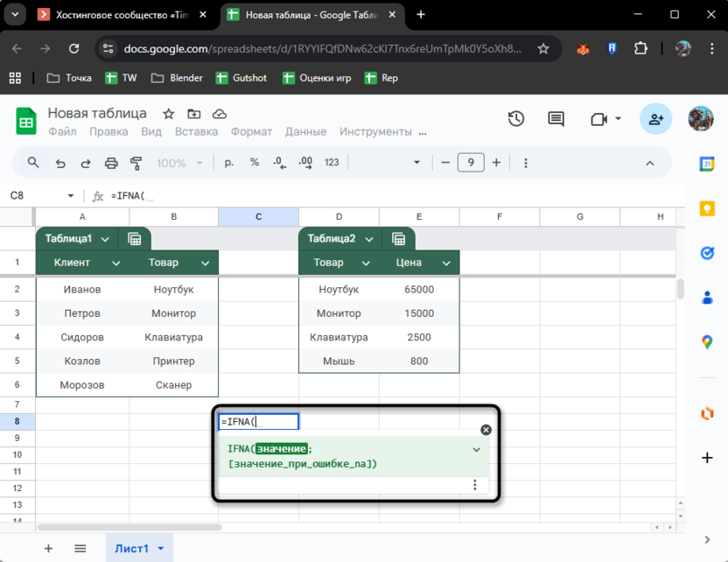Star the document Новая таблица
Image resolution: width=728 pixels, height=562 pixels.
[x=168, y=114]
